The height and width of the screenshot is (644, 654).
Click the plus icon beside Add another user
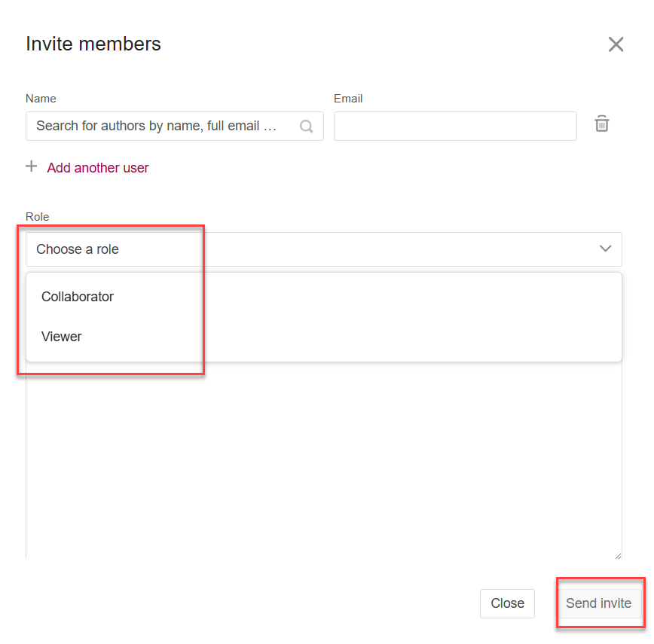pyautogui.click(x=32, y=167)
